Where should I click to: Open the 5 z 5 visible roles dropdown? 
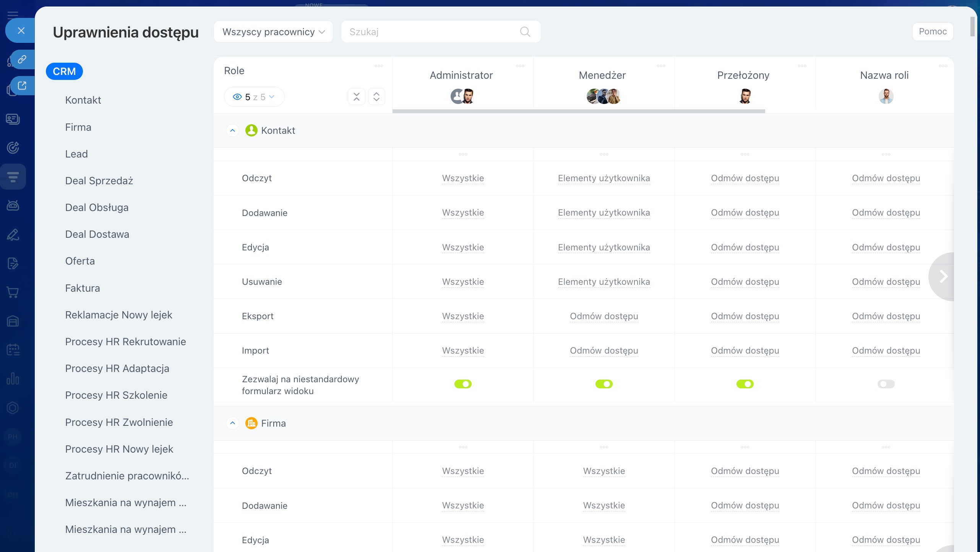coord(254,97)
